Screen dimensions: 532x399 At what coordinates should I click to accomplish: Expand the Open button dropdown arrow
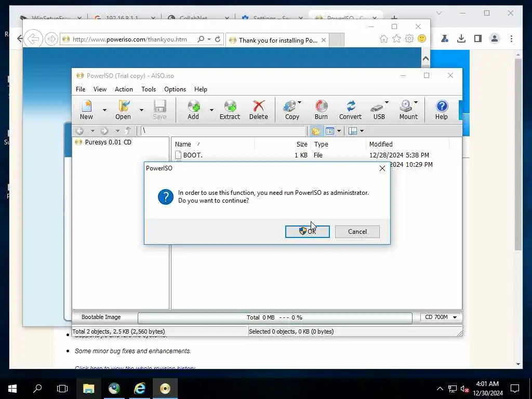[x=141, y=110]
